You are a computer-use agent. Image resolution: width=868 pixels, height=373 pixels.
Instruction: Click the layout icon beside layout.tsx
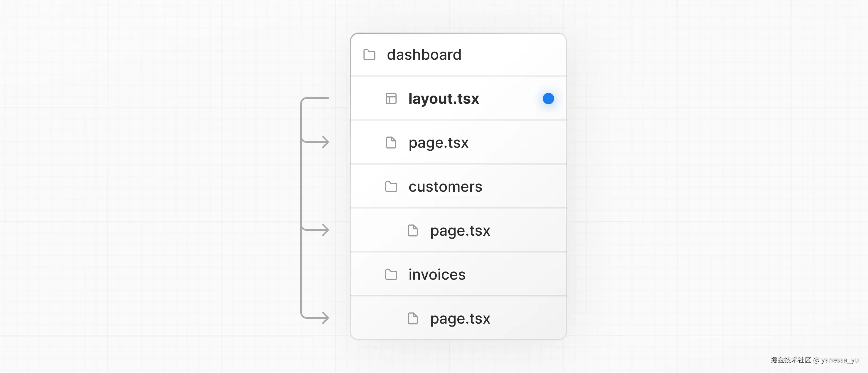391,99
